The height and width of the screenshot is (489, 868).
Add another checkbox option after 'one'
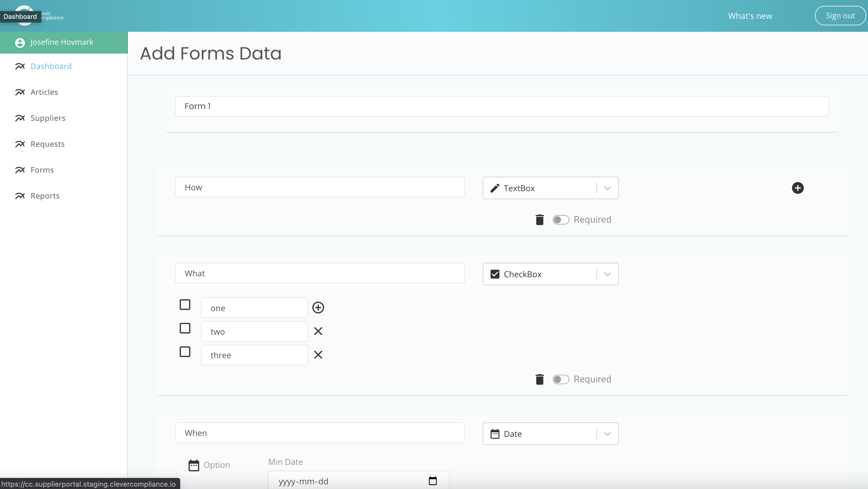click(x=318, y=308)
